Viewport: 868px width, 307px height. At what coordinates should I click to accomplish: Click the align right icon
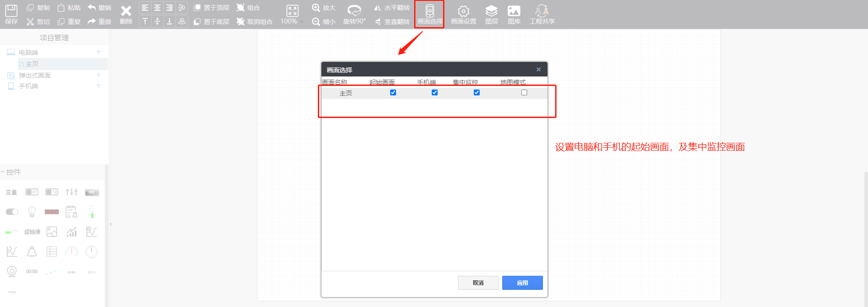tap(170, 8)
